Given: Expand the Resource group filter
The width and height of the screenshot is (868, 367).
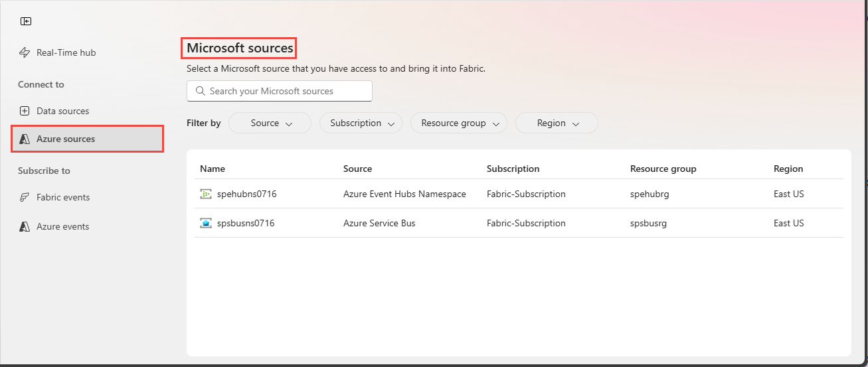Looking at the screenshot, I should 458,123.
